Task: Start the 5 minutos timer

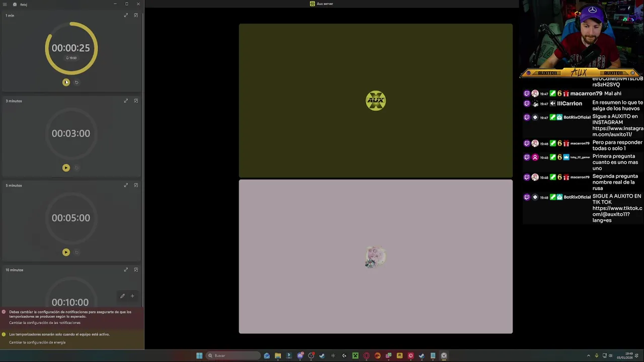Action: click(66, 252)
